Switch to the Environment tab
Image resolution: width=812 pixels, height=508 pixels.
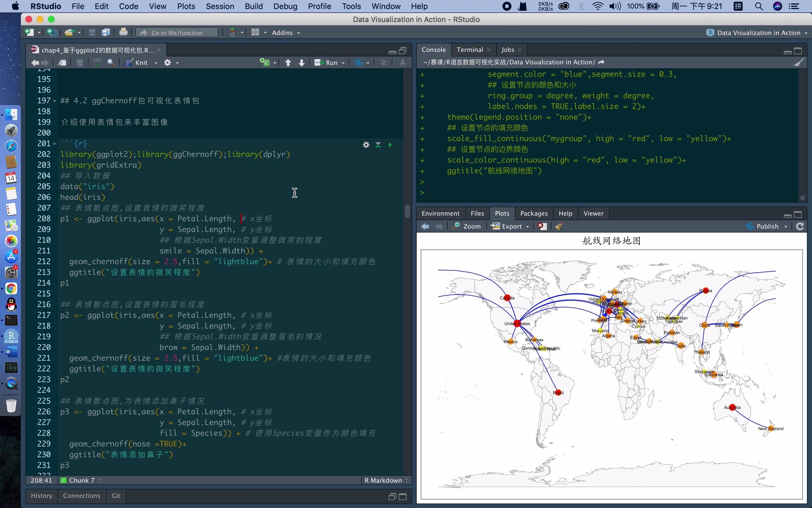(x=440, y=213)
